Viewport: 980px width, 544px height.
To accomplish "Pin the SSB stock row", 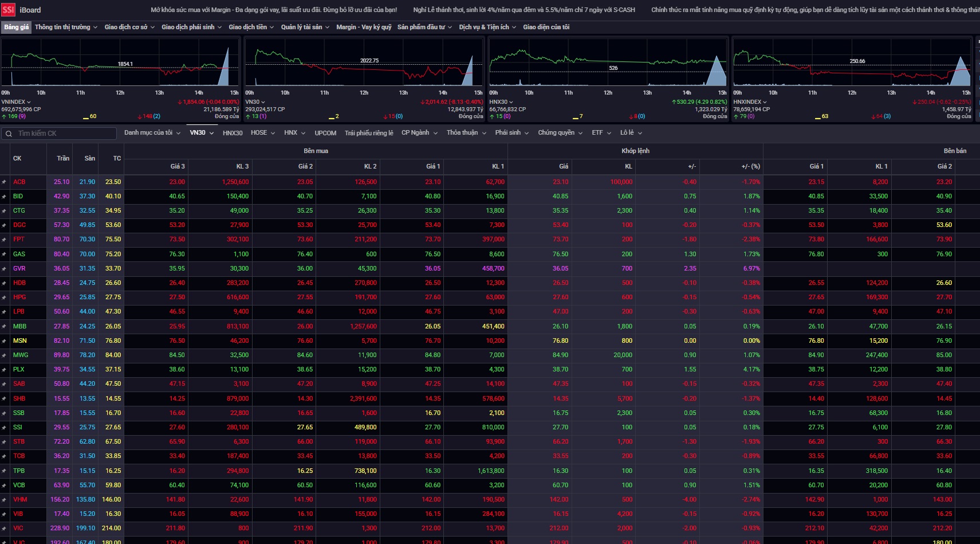I will 4,413.
